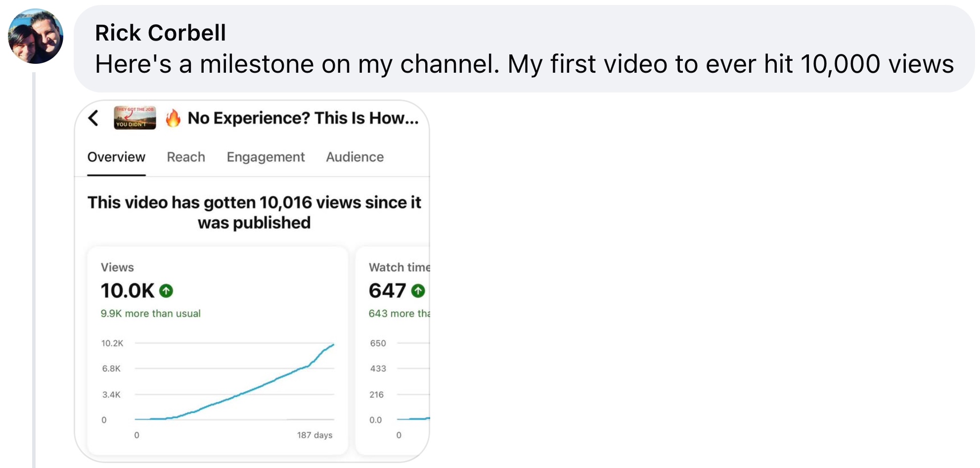
Task: Open the Watch time card label
Action: point(399,268)
